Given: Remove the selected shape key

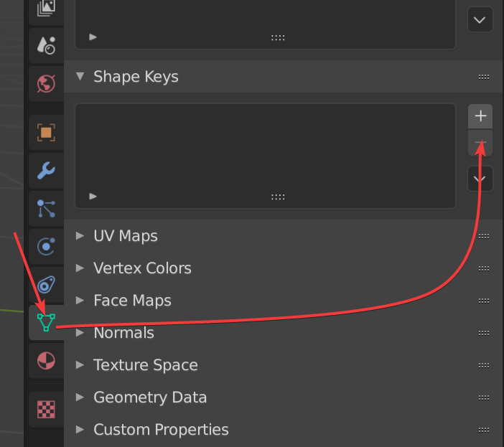Looking at the screenshot, I should 480,143.
